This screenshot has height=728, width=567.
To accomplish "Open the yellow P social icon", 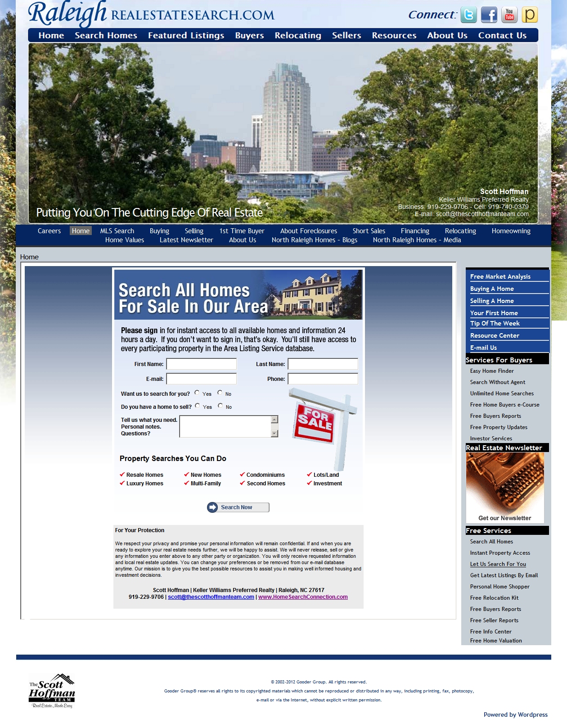I will (530, 15).
